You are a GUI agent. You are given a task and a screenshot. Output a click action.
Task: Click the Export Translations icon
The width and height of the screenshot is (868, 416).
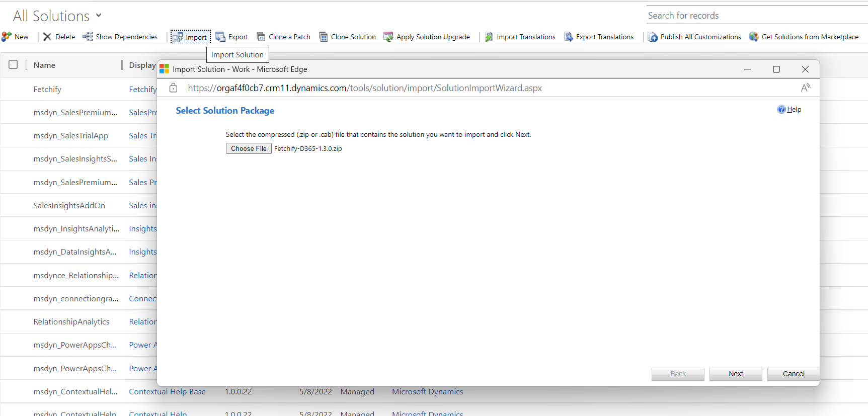pyautogui.click(x=569, y=37)
